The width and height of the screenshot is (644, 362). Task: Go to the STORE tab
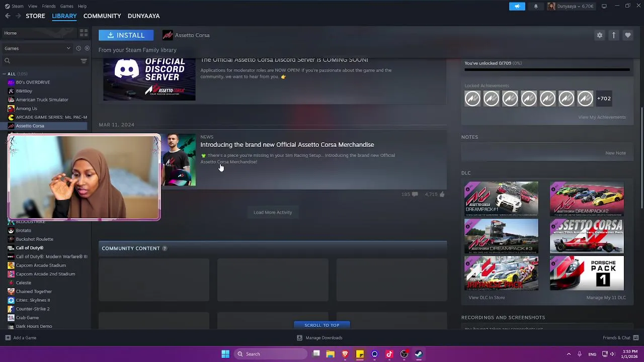(x=35, y=16)
